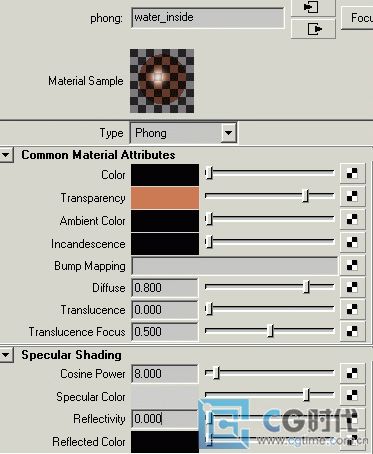This screenshot has width=373, height=454.
Task: Open the Reflected Color swatch
Action: (x=165, y=442)
